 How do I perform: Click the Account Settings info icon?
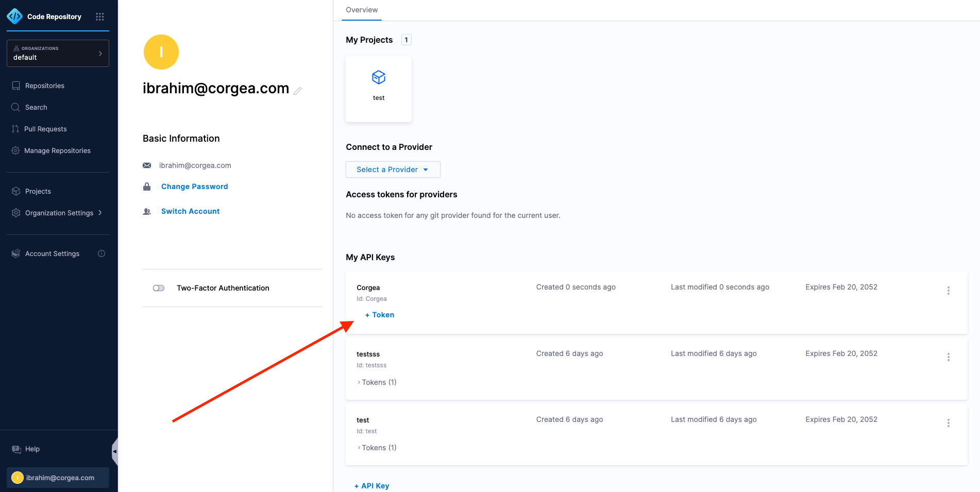coord(102,253)
